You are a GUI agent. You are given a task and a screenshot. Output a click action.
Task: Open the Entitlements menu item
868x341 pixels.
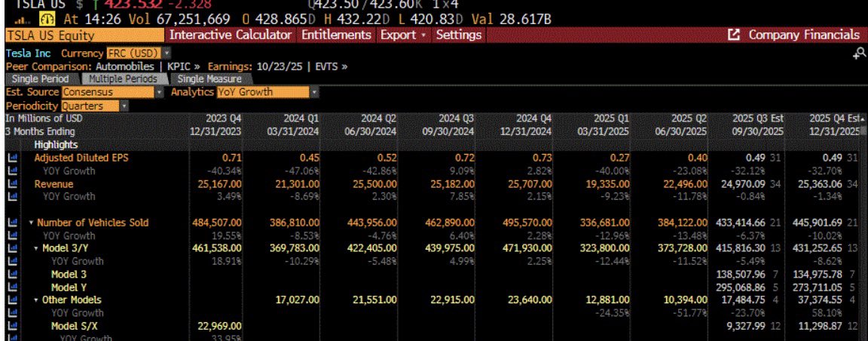click(x=336, y=35)
